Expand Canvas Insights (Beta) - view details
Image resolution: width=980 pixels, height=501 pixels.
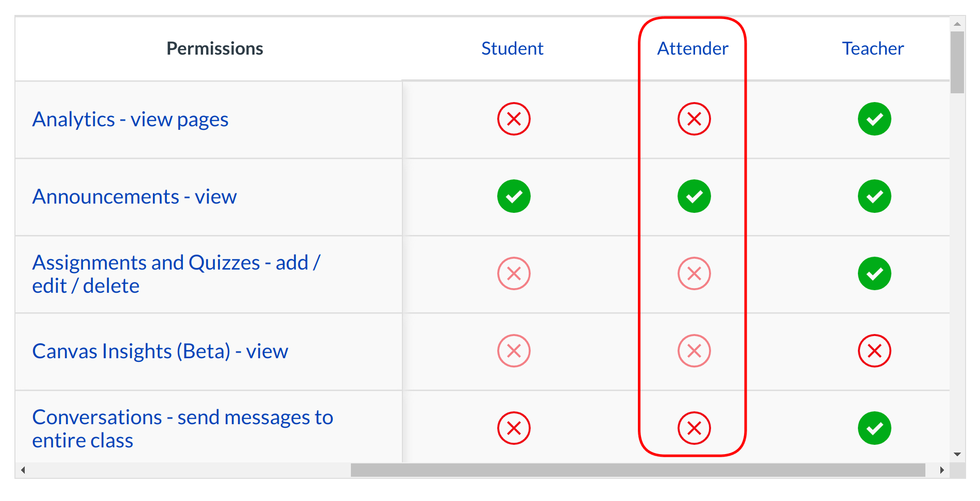(160, 352)
